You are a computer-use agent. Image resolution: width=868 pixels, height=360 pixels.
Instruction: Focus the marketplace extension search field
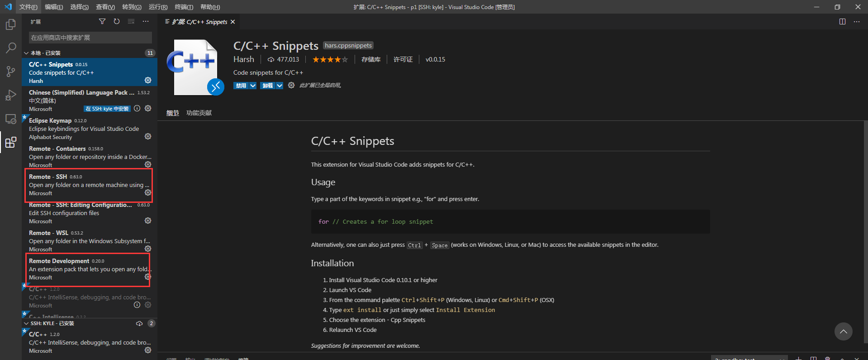point(90,38)
